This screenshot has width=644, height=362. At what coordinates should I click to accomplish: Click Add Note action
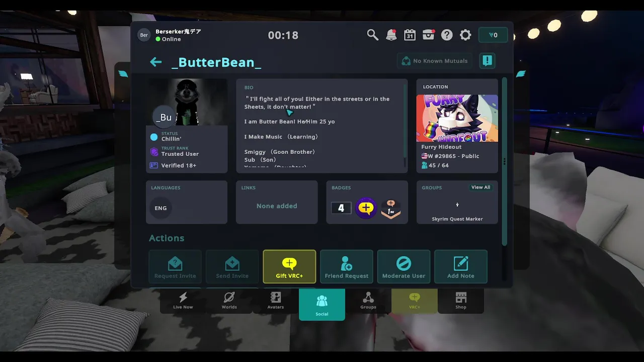pos(461,266)
